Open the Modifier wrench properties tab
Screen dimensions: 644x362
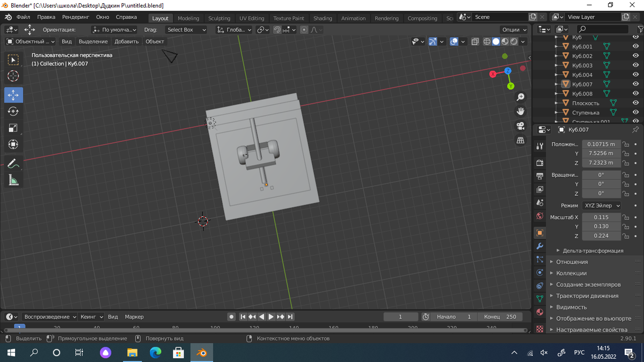click(540, 246)
